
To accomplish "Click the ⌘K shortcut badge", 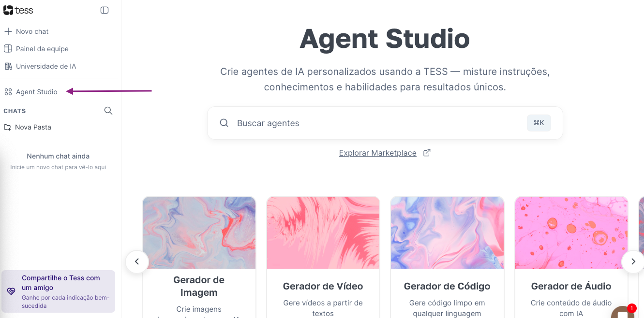I will point(539,123).
